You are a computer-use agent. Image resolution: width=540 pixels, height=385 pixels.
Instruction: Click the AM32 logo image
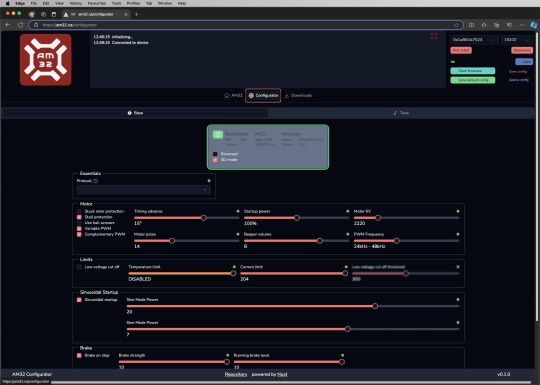coord(45,60)
